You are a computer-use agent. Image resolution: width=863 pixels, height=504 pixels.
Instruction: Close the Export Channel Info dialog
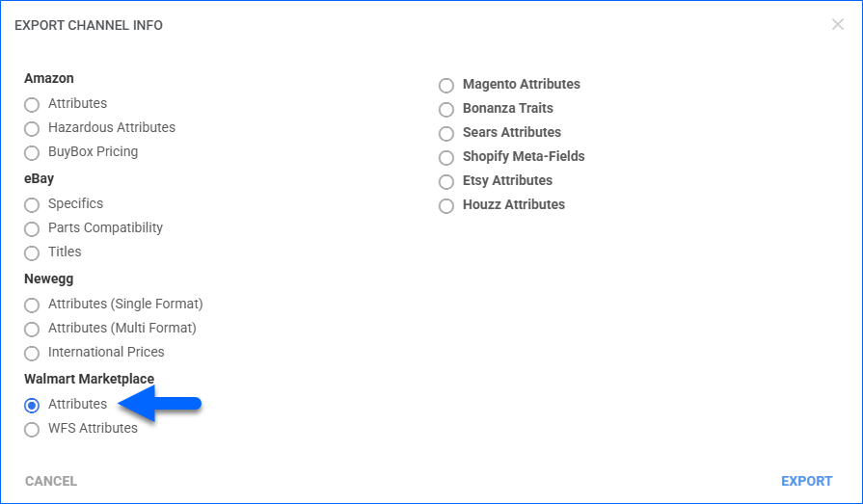pos(837,25)
